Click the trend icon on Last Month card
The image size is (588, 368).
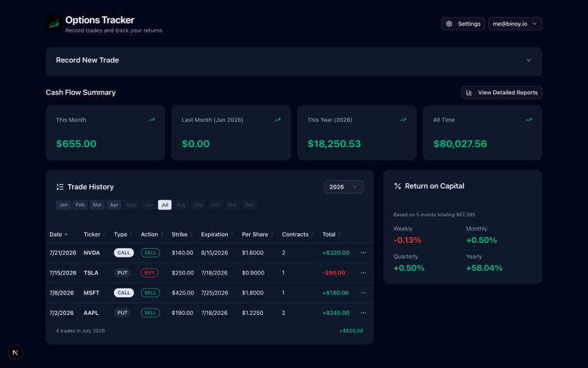coord(277,120)
